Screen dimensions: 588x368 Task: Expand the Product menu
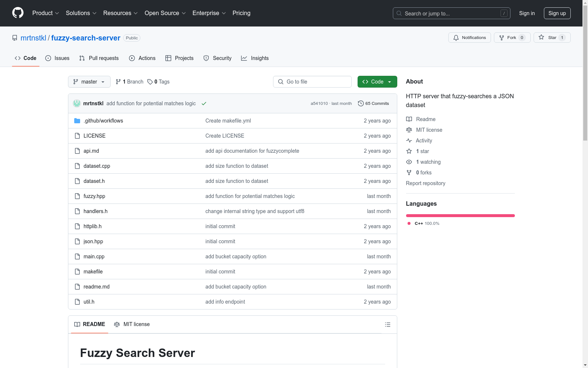(x=46, y=13)
